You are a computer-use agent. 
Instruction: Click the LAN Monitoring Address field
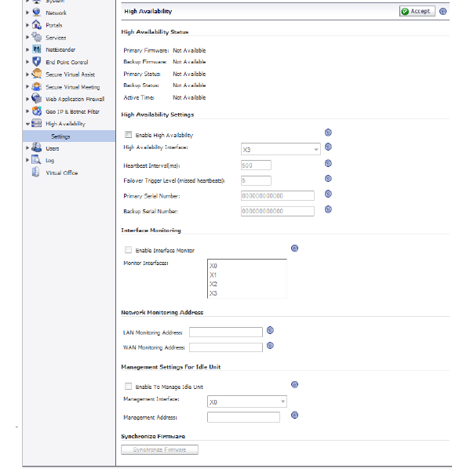click(x=226, y=332)
